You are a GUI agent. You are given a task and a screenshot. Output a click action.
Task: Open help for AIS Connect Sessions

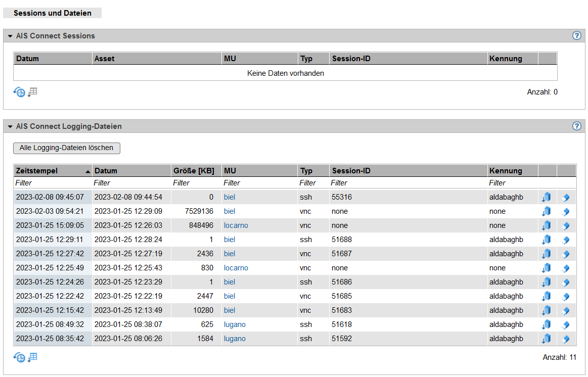[576, 36]
